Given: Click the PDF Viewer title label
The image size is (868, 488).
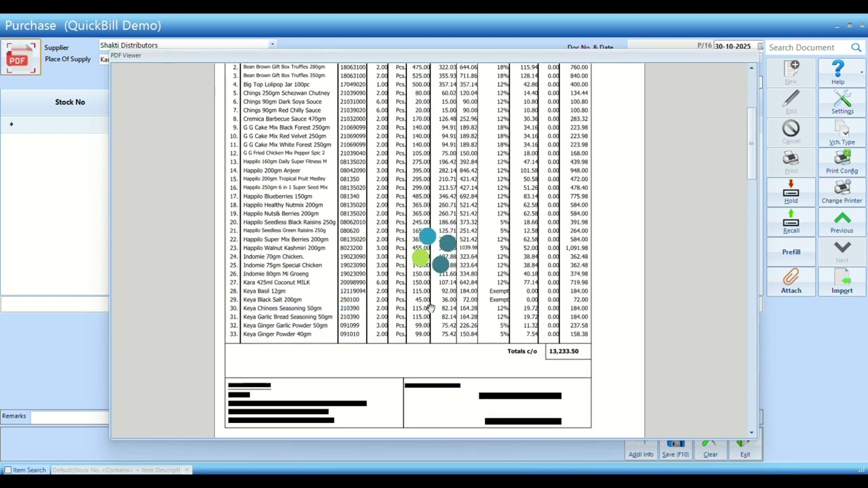Looking at the screenshot, I should pos(125,56).
